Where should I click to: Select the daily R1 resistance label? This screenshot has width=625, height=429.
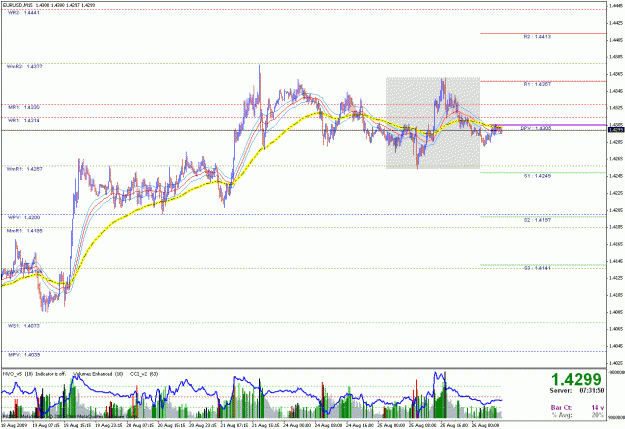[x=537, y=85]
